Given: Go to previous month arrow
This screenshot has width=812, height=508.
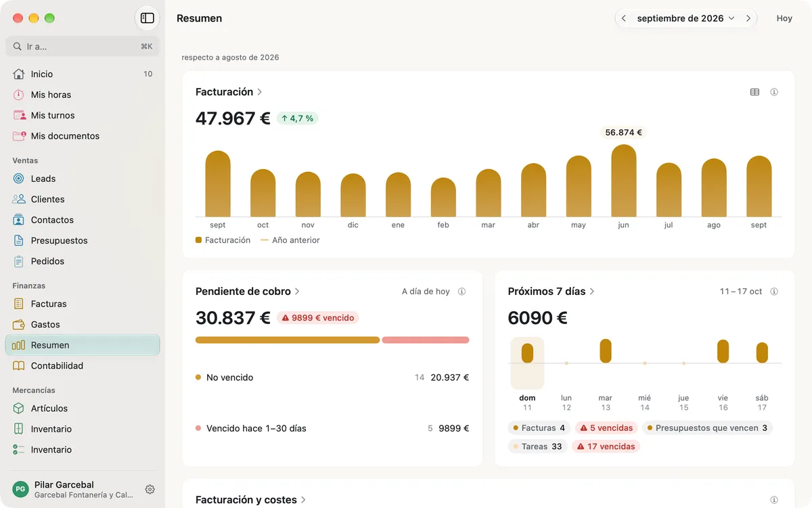Looking at the screenshot, I should [624, 18].
